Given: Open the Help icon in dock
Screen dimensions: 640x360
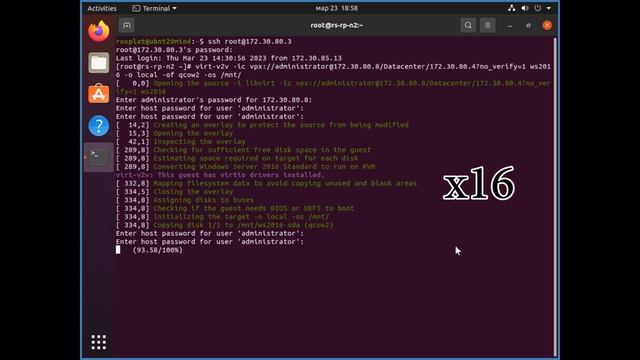Looking at the screenshot, I should (99, 126).
